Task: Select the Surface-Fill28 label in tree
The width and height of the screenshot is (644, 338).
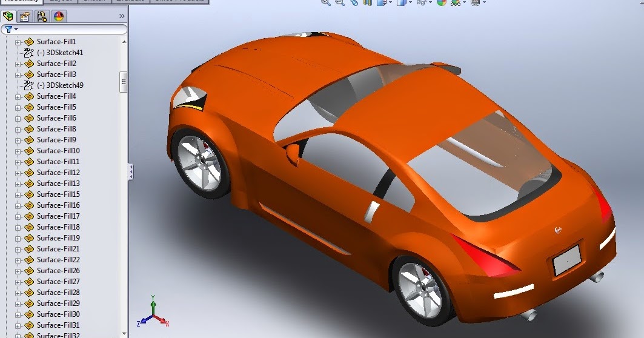Action: tap(58, 292)
